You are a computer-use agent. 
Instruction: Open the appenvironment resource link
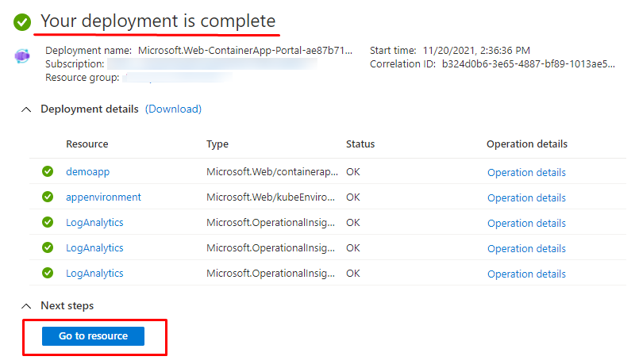click(103, 197)
